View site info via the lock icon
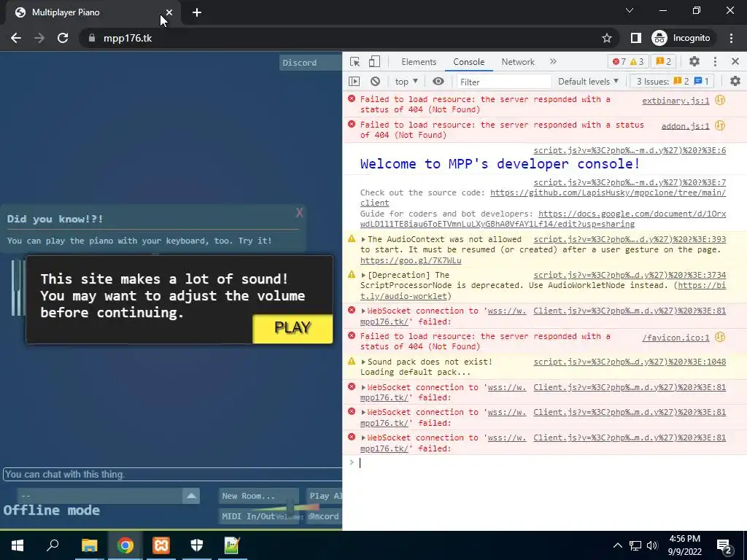 (x=91, y=38)
